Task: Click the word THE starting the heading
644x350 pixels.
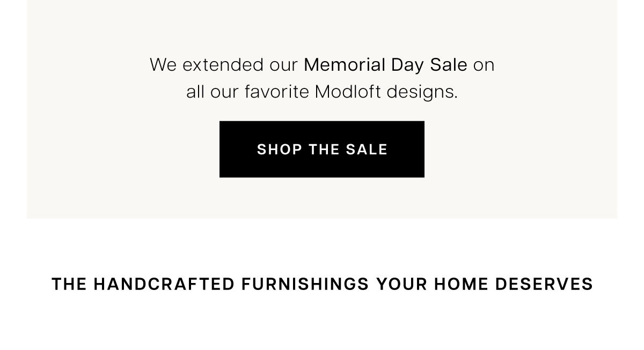Action: (69, 284)
